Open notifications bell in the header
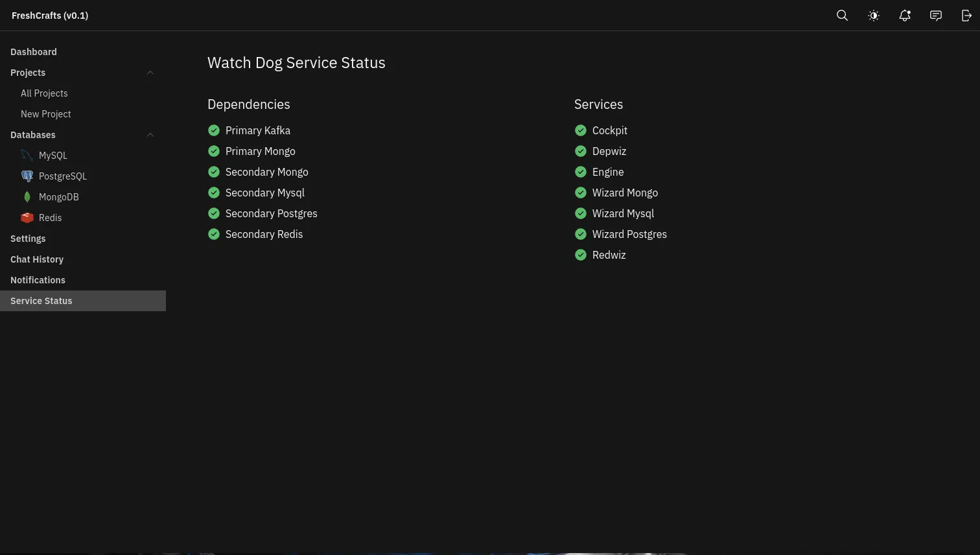 [x=905, y=16]
